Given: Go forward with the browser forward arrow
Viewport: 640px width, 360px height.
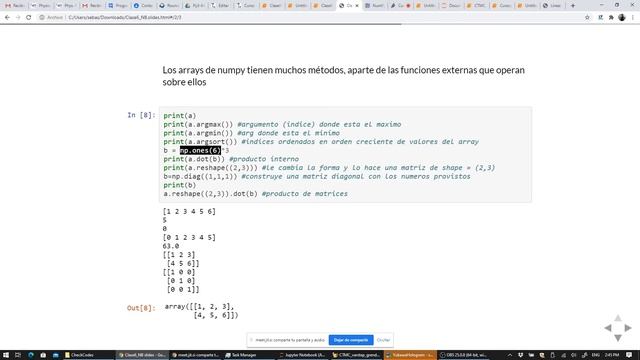Looking at the screenshot, I should [18, 18].
